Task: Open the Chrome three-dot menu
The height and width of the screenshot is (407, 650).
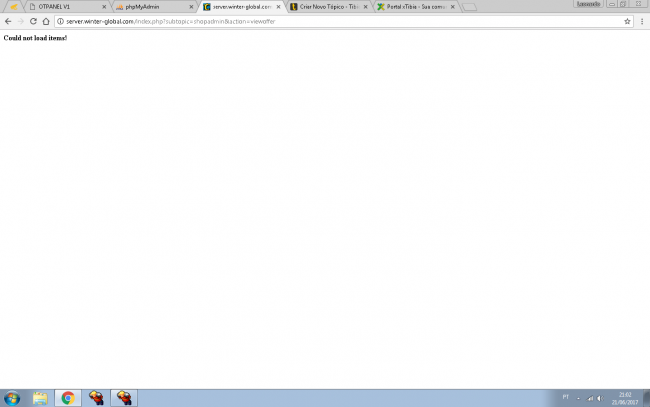Action: click(x=642, y=21)
